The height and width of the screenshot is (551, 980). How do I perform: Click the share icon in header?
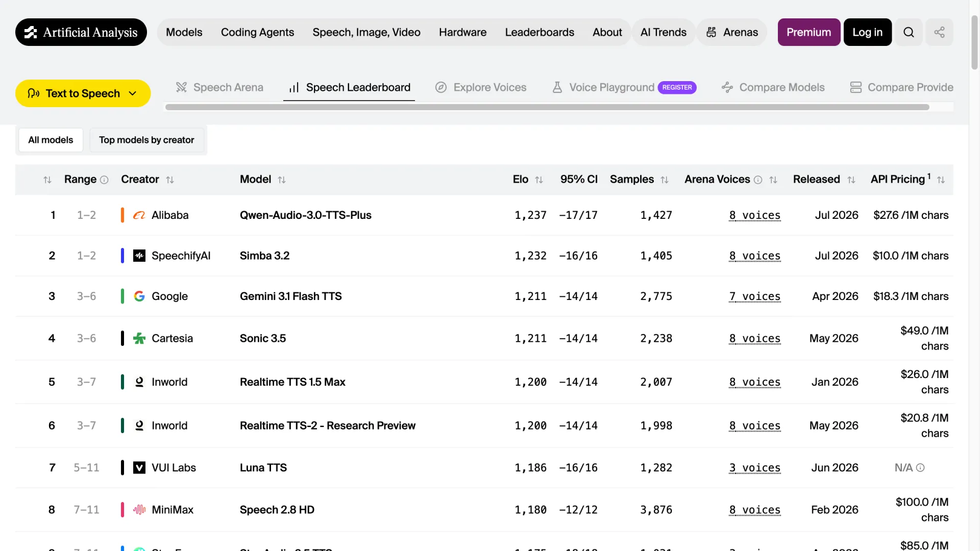pyautogui.click(x=939, y=32)
